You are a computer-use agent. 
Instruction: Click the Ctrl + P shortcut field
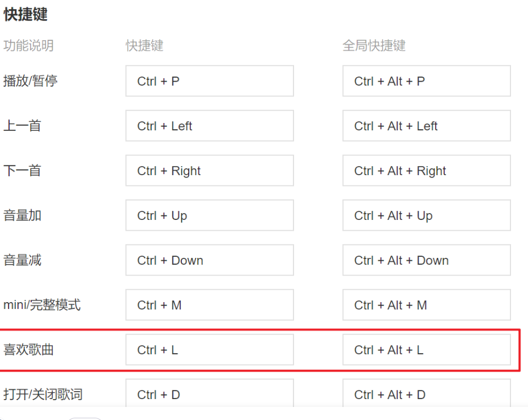pyautogui.click(x=209, y=81)
